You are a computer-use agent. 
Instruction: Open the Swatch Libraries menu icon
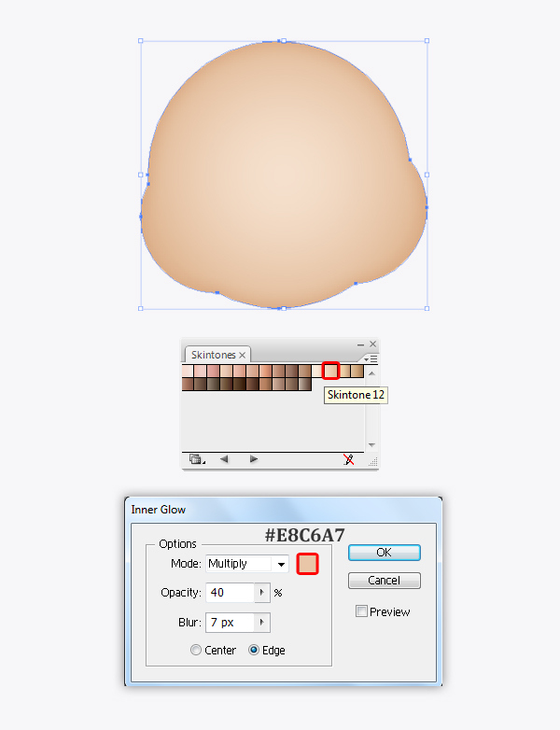197,459
